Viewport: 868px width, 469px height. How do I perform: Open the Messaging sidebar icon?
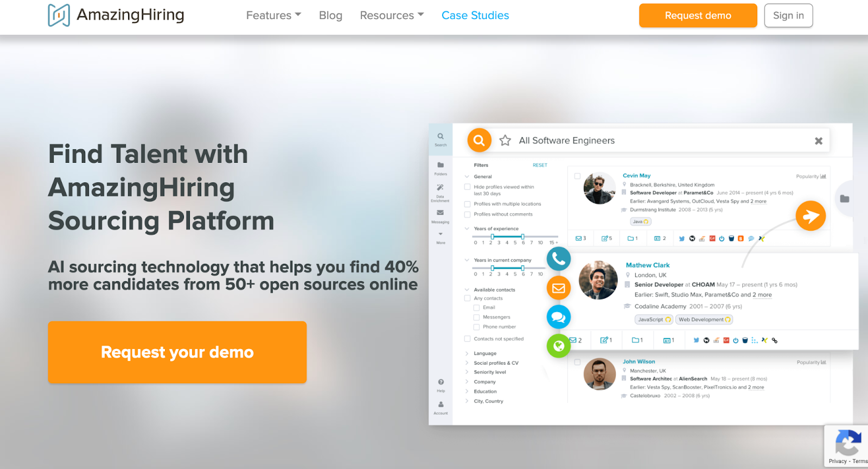pos(440,216)
